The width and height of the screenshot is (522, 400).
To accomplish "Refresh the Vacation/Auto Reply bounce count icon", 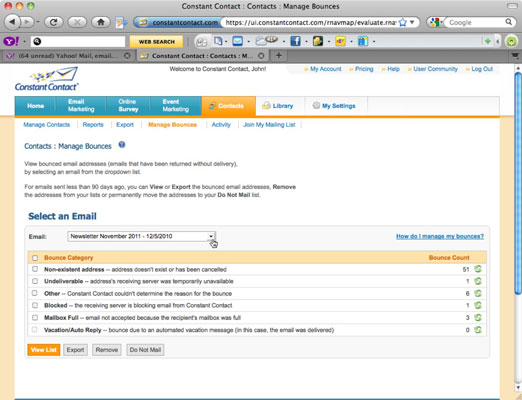I will coord(478,330).
